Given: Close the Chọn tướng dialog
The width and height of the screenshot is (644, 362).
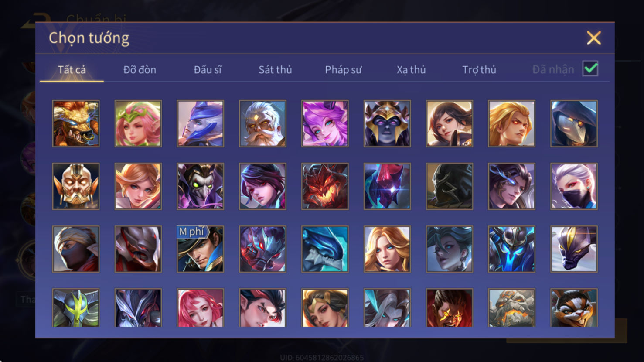Looking at the screenshot, I should [594, 38].
